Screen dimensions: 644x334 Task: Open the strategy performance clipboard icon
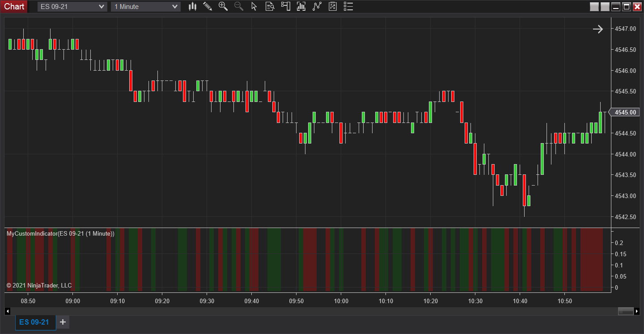[x=332, y=6]
